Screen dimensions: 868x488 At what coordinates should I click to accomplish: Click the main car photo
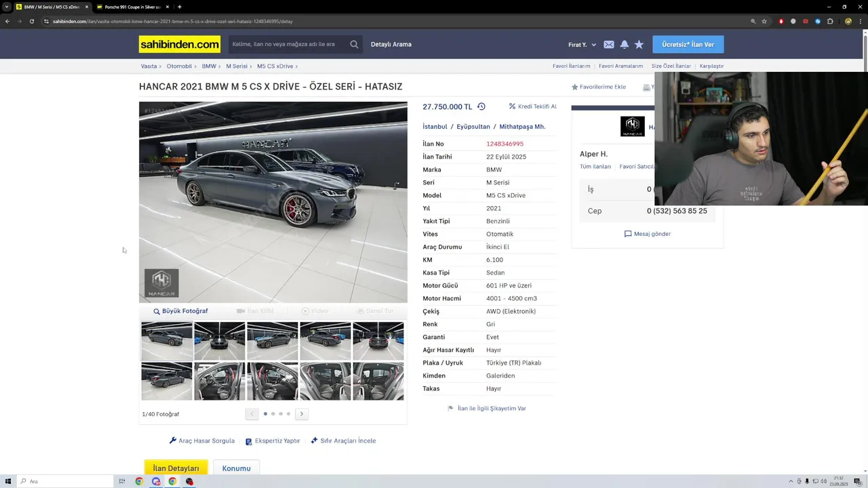click(x=273, y=202)
